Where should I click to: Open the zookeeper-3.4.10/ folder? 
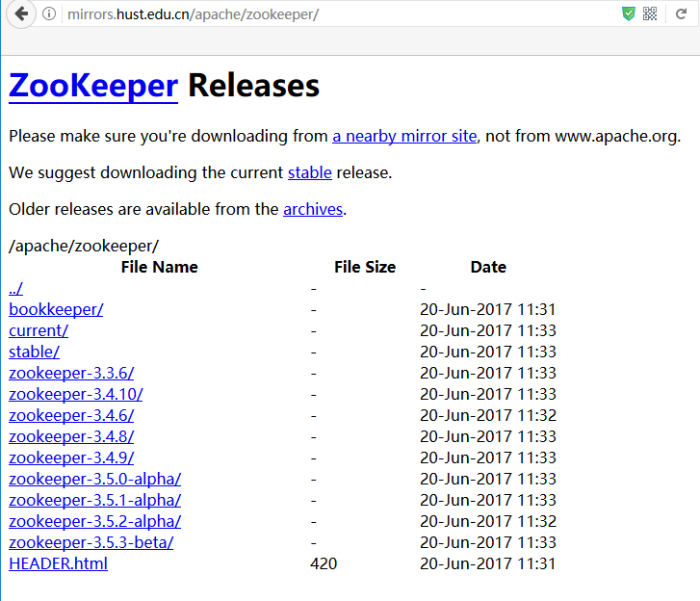[x=76, y=394]
